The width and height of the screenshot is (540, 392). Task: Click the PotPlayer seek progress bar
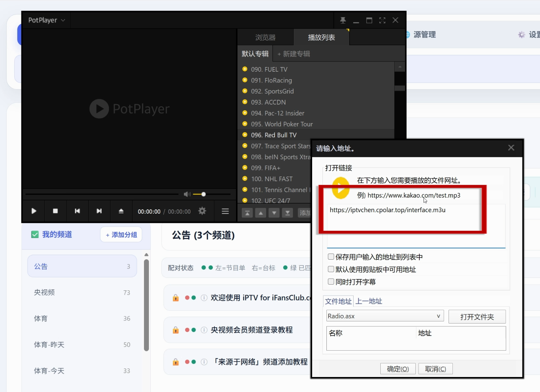tap(102, 194)
